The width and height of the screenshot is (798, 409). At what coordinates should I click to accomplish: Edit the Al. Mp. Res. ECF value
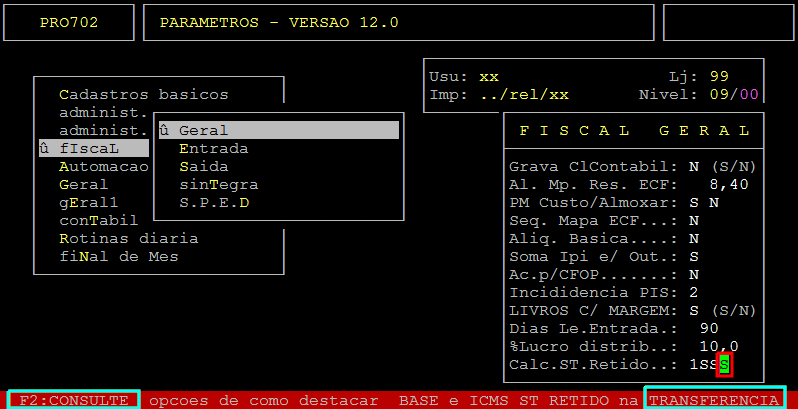tap(728, 184)
